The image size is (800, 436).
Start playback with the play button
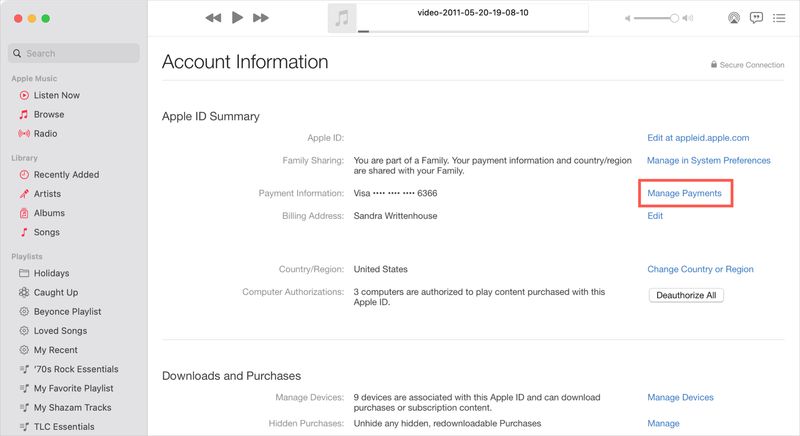point(237,17)
